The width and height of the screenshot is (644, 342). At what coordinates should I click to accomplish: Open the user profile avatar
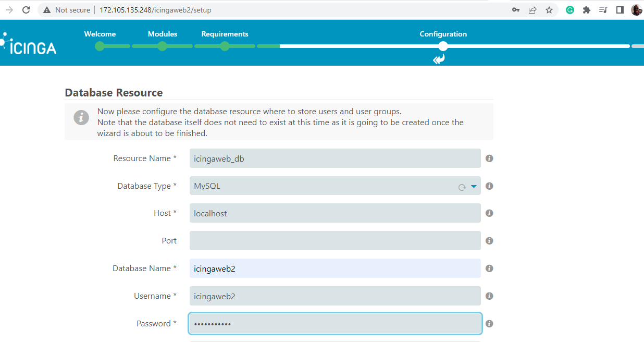[637, 10]
